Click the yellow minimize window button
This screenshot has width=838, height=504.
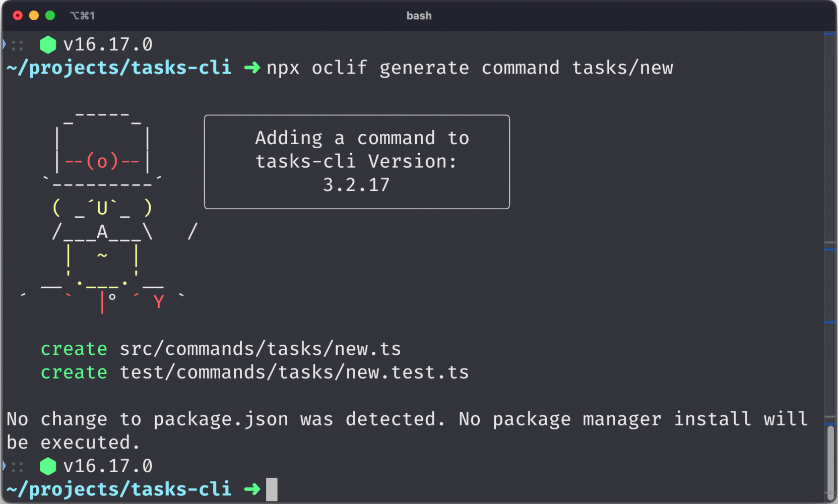[34, 16]
